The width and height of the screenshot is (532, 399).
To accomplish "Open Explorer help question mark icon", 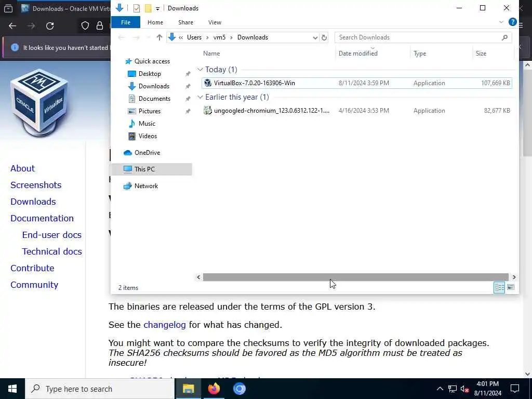I will click(512, 22).
